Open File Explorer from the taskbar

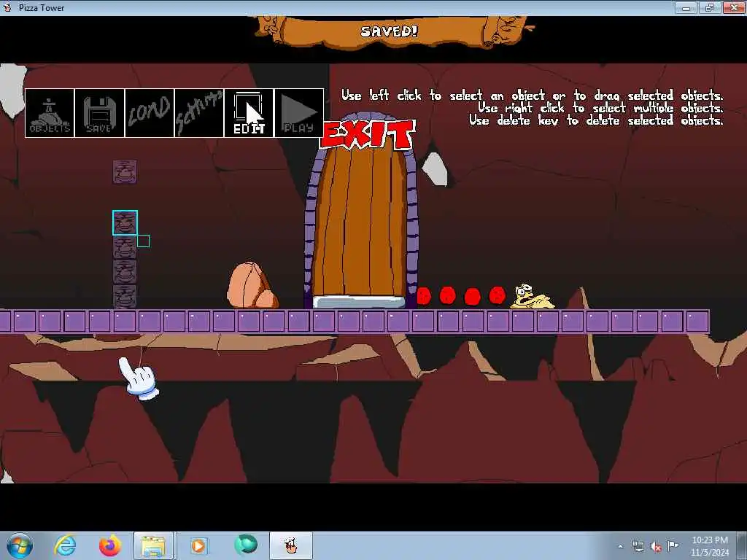pos(153,545)
